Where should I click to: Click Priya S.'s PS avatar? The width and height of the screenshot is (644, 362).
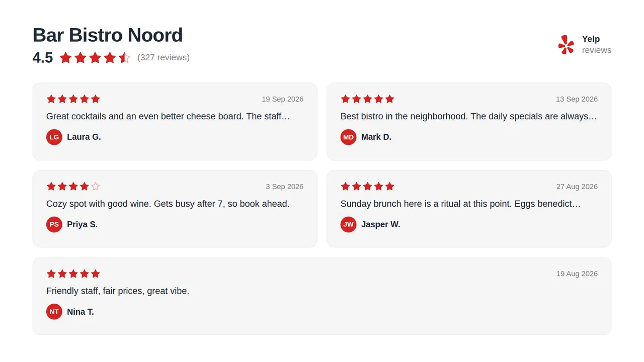[54, 224]
